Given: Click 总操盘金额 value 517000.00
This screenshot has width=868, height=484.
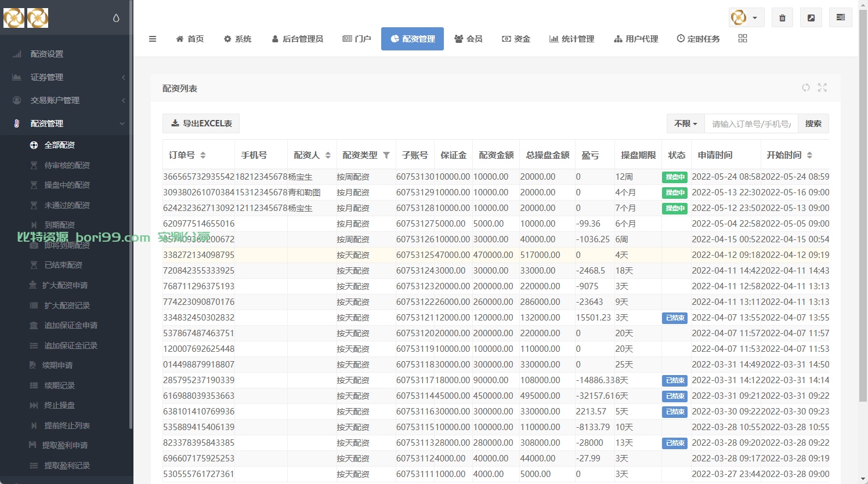Looking at the screenshot, I should pyautogui.click(x=540, y=255).
